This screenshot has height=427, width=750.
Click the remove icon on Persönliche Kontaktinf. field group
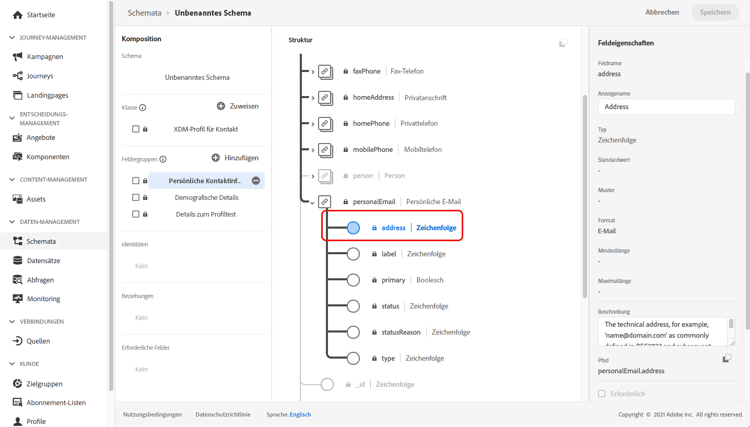(256, 181)
